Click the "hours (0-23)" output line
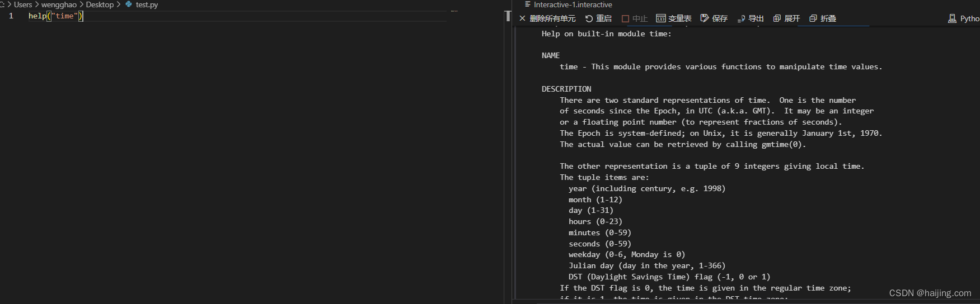This screenshot has width=980, height=304. tap(595, 222)
